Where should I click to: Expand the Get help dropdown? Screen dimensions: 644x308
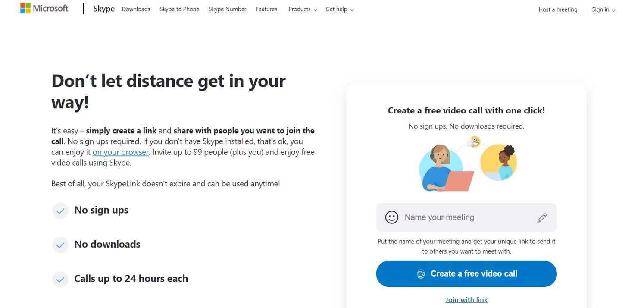[x=340, y=9]
